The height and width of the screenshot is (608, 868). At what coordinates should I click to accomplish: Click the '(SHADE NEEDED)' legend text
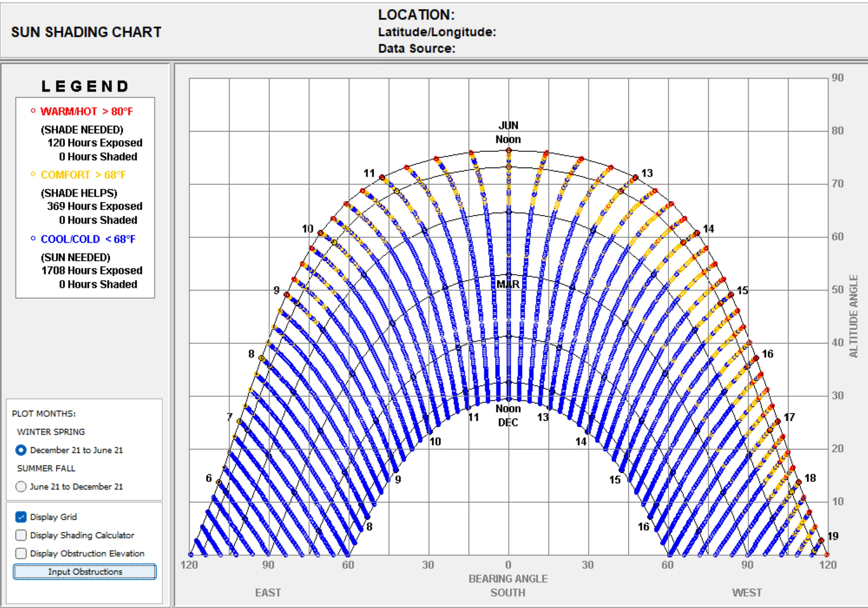tap(82, 130)
